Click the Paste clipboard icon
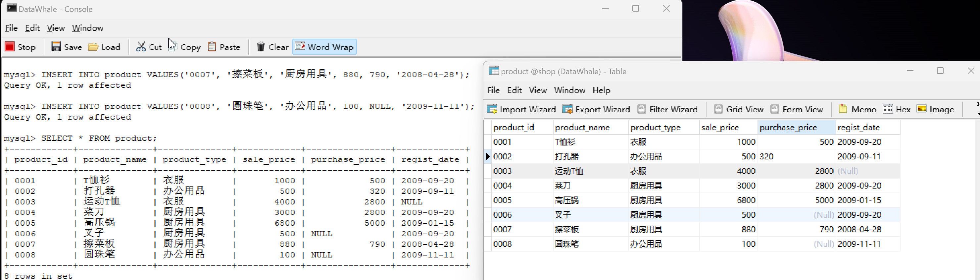 pyautogui.click(x=212, y=47)
